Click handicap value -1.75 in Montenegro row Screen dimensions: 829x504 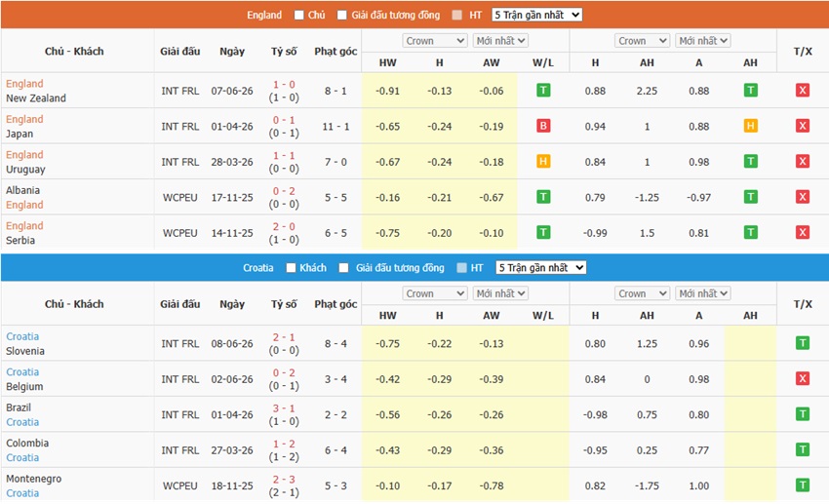[x=647, y=485]
